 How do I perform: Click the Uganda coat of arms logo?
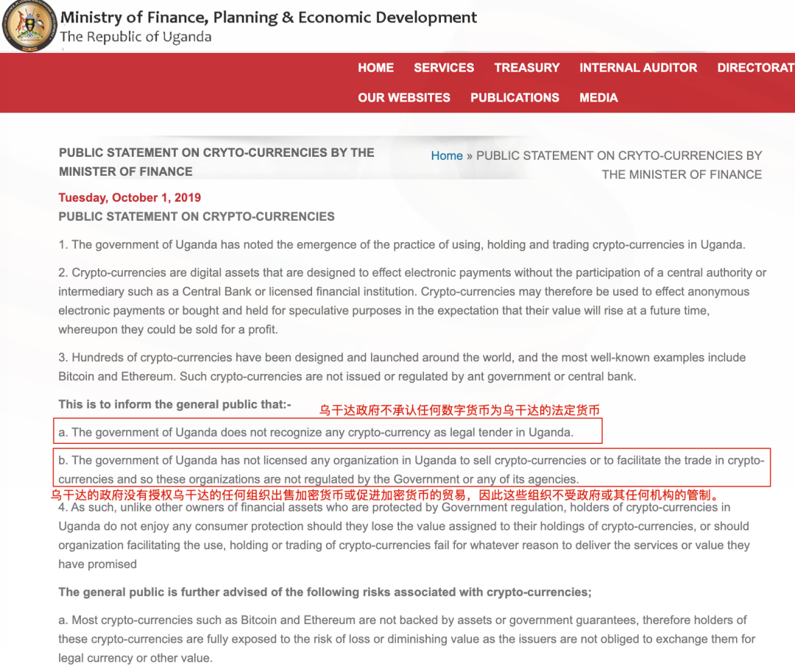[29, 25]
